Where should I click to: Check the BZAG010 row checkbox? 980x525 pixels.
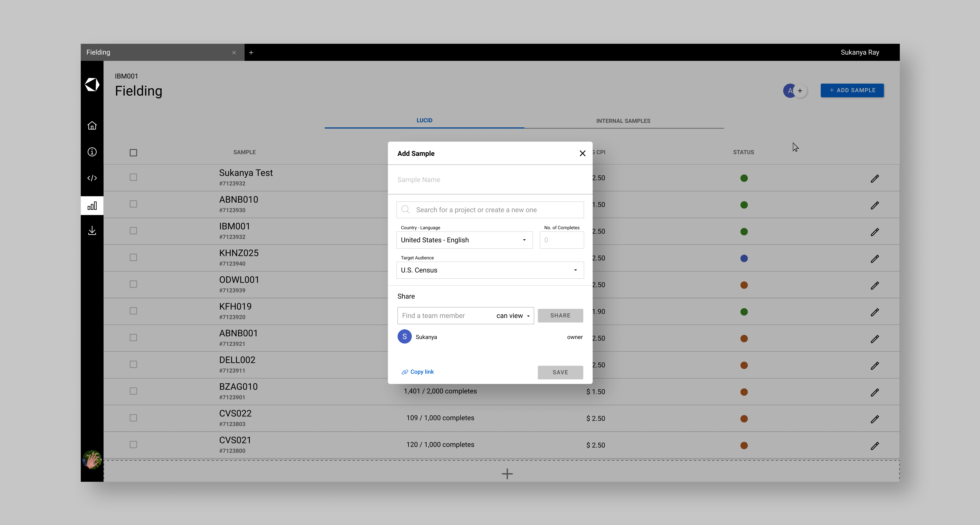133,391
